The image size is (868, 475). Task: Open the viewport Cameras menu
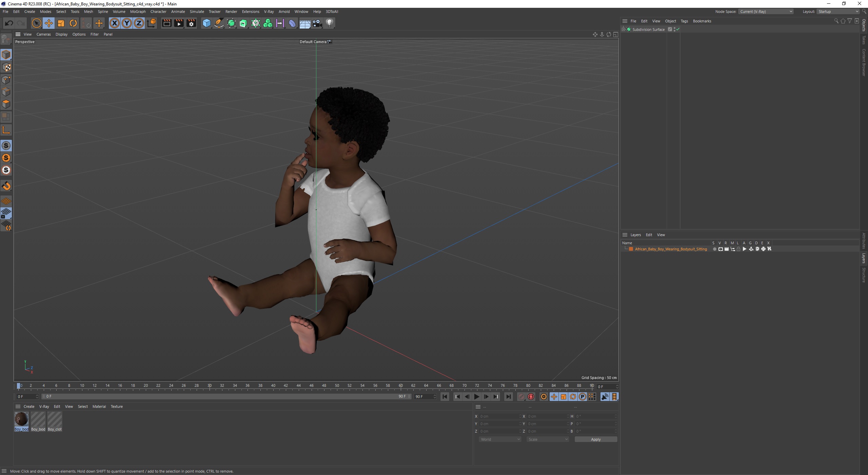(43, 34)
